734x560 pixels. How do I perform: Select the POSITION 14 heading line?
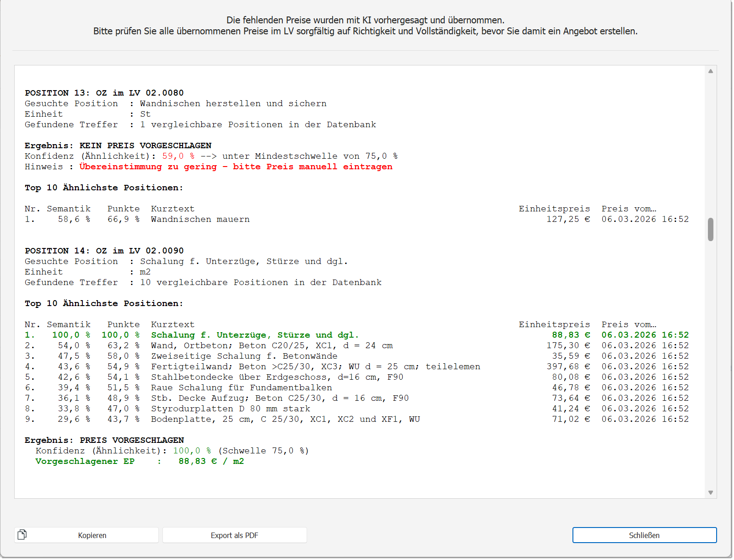coord(104,251)
